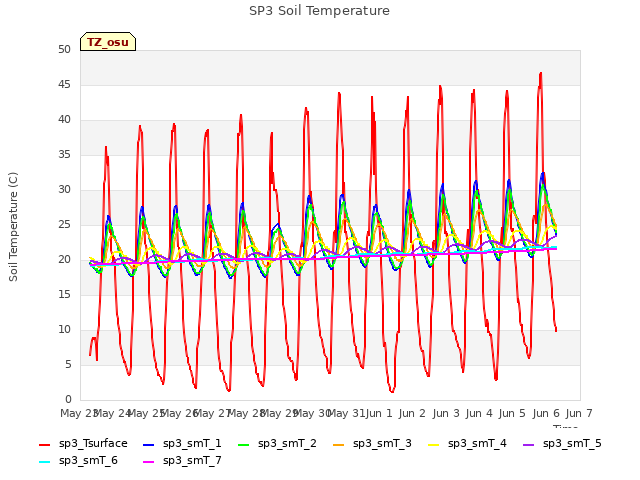640x480 pixels.
Task: Click the May 31 x-axis date label
Action: tap(347, 413)
